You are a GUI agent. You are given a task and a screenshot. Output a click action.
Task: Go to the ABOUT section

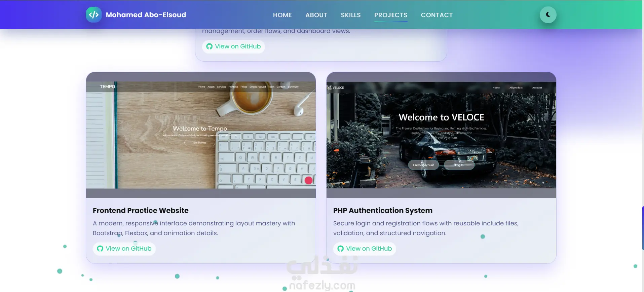pos(316,15)
